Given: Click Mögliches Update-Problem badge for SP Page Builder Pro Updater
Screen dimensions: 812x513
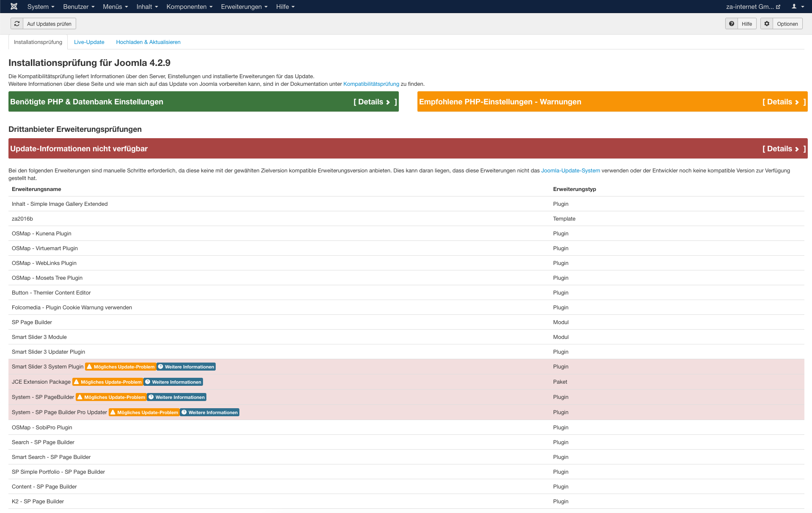Looking at the screenshot, I should [144, 412].
